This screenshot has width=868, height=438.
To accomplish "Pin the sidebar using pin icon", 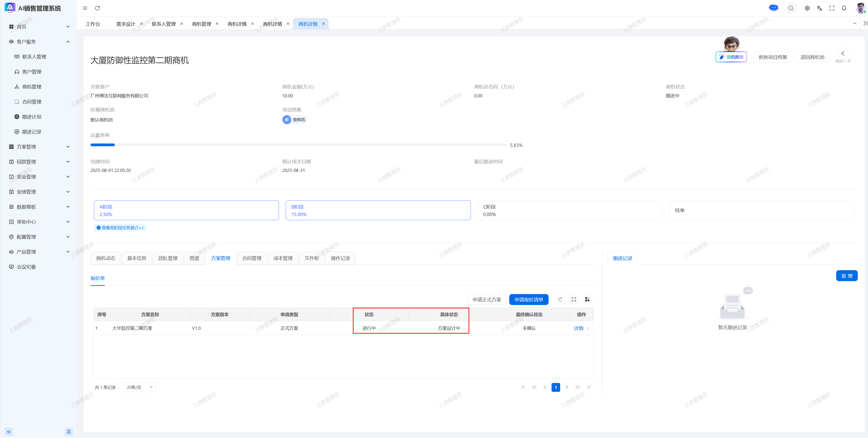I will pyautogui.click(x=68, y=432).
